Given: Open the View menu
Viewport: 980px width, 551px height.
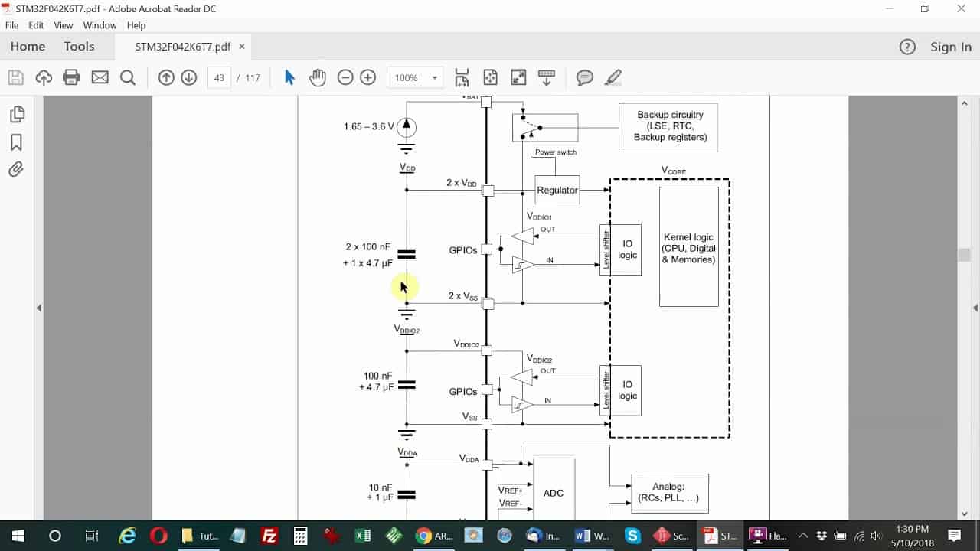Looking at the screenshot, I should click(x=64, y=25).
